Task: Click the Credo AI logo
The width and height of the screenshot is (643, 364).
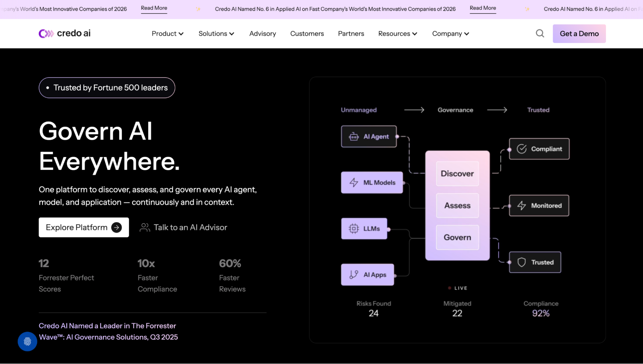Action: pyautogui.click(x=64, y=33)
